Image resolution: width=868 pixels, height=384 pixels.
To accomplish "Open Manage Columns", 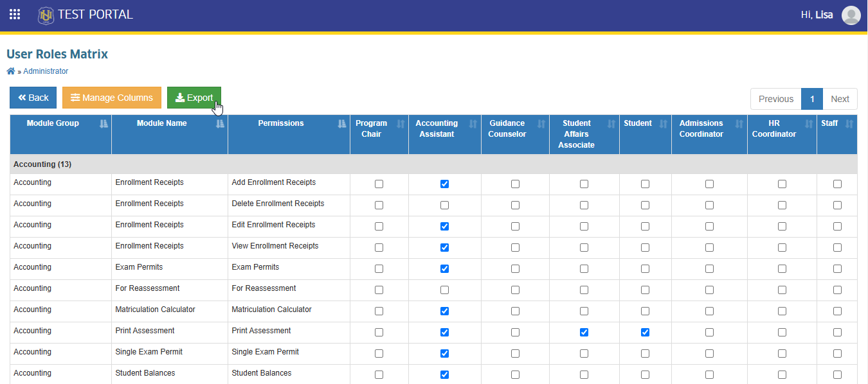I will (112, 98).
